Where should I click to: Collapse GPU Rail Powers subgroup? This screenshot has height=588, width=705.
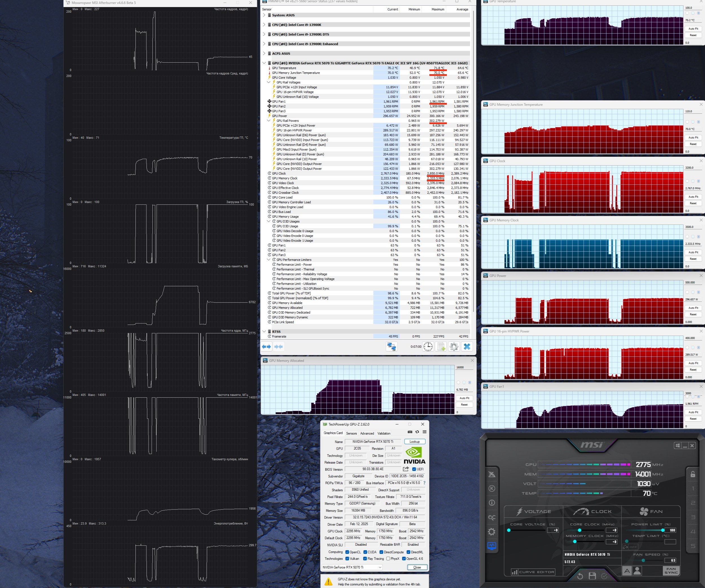point(269,121)
